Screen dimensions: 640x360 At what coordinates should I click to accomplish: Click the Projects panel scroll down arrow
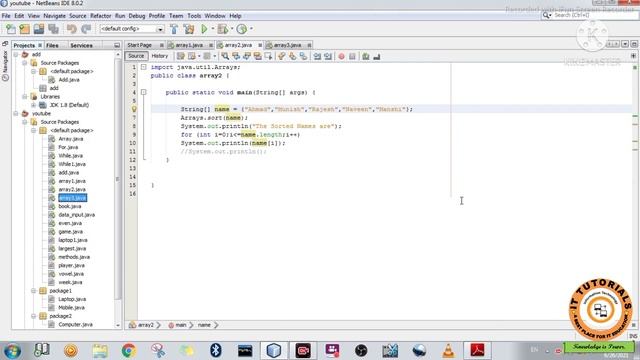coord(118,325)
